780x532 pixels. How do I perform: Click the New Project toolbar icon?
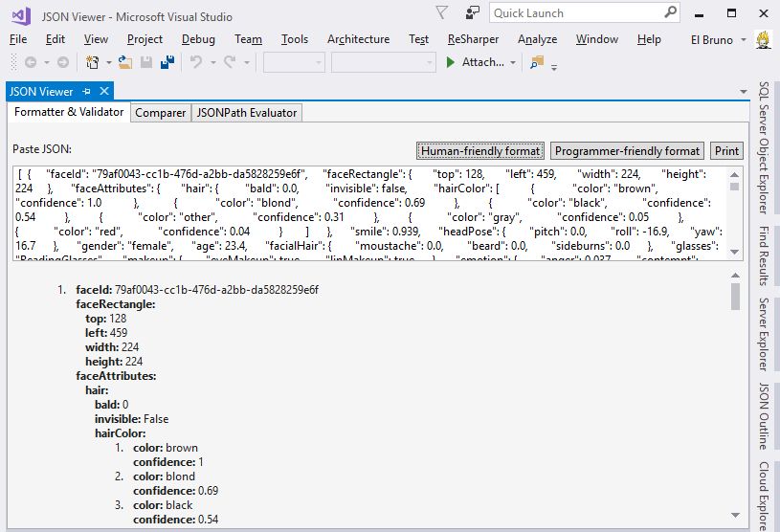point(93,62)
